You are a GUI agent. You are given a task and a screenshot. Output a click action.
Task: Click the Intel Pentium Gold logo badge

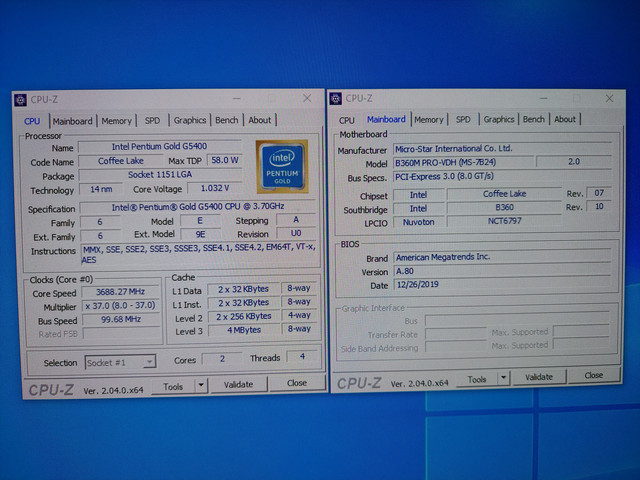281,165
